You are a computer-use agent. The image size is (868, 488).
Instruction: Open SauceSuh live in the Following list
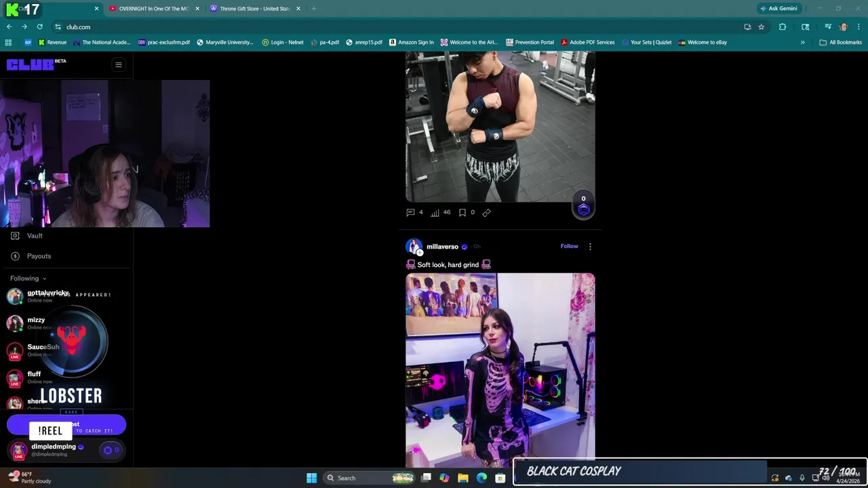34,350
